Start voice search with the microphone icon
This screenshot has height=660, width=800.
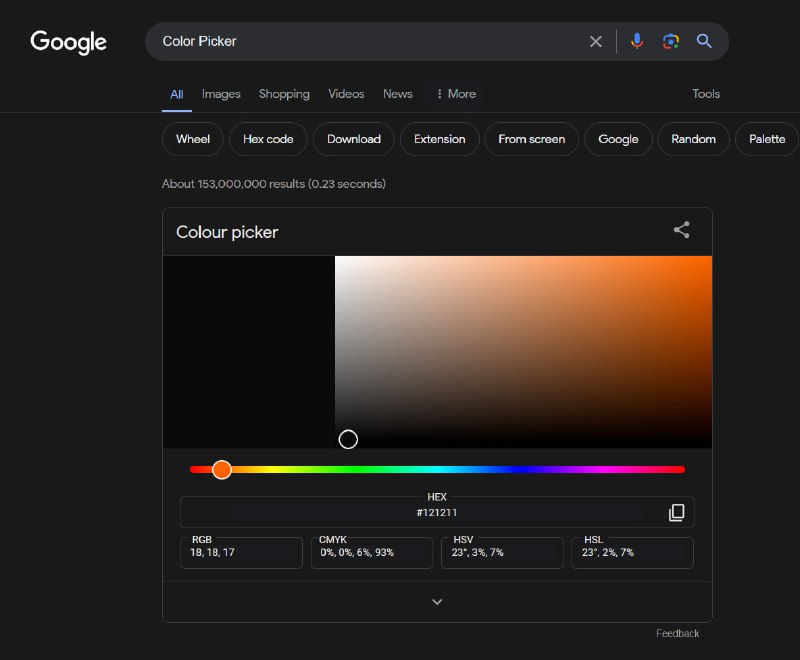click(637, 41)
